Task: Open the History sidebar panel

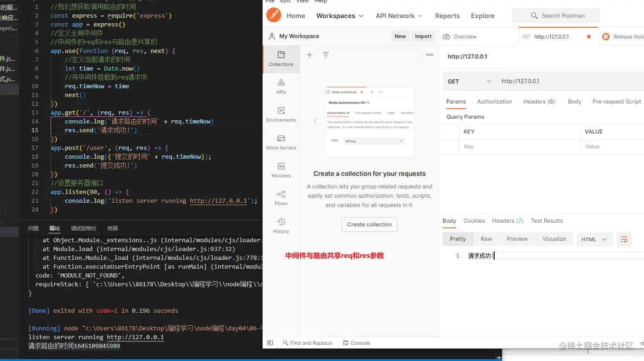Action: pos(281,226)
